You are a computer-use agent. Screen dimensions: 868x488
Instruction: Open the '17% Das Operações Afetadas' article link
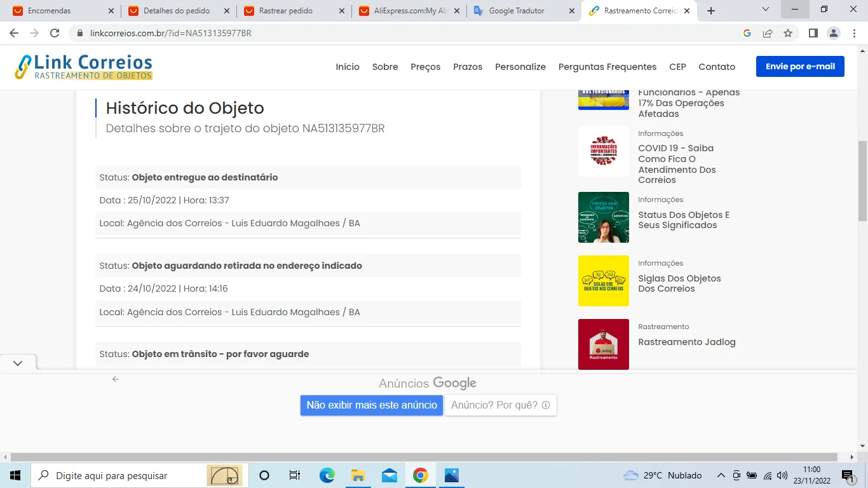pyautogui.click(x=689, y=103)
